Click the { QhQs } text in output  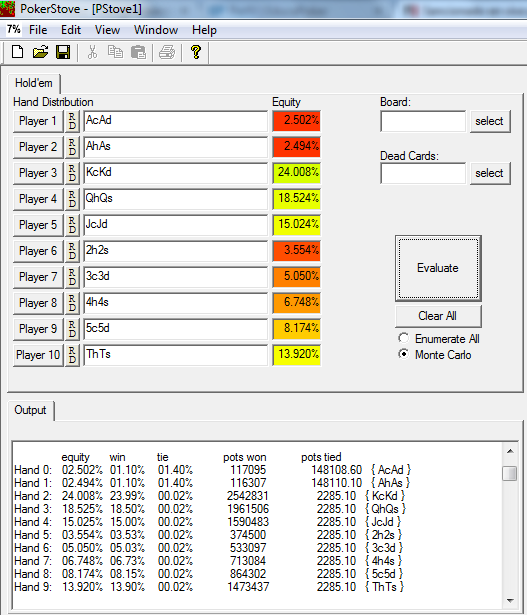point(385,509)
